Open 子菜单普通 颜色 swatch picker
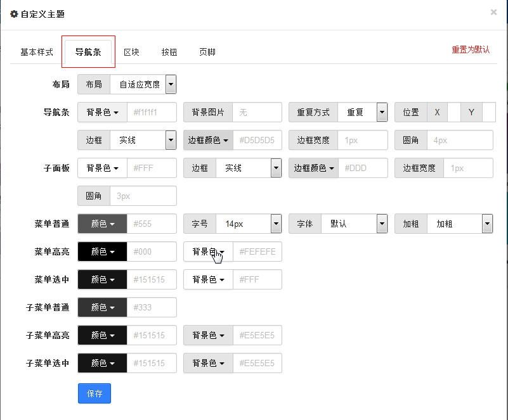Screen dimensions: 508x420 (102, 307)
